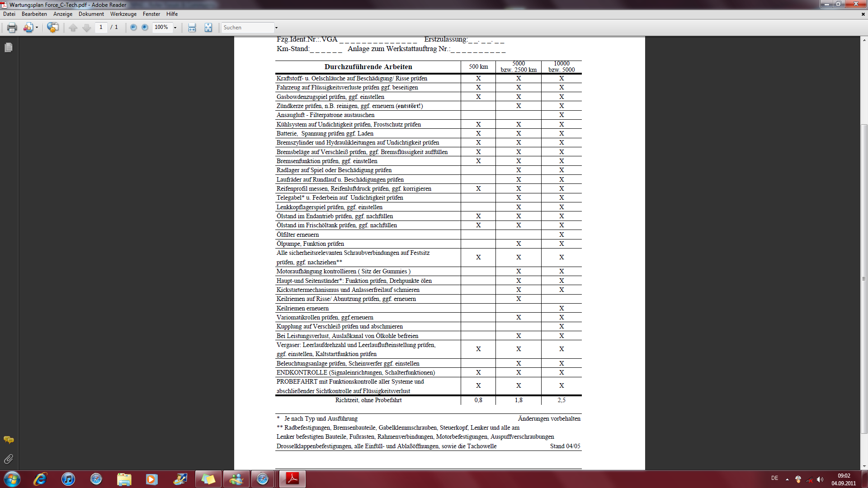Click the value '2,5' in the Richtzeit row
Viewport: 868px width, 488px height.
click(x=561, y=400)
